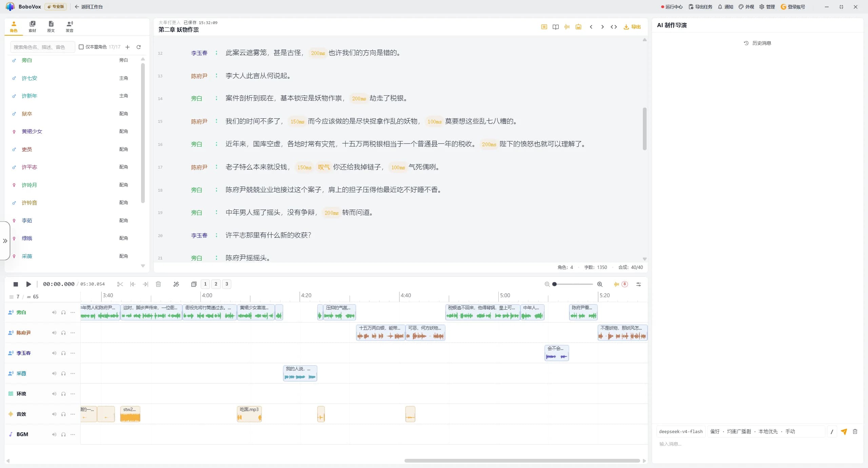Open more options for 采薇 track
Viewport: 868px width, 468px height.
point(73,373)
